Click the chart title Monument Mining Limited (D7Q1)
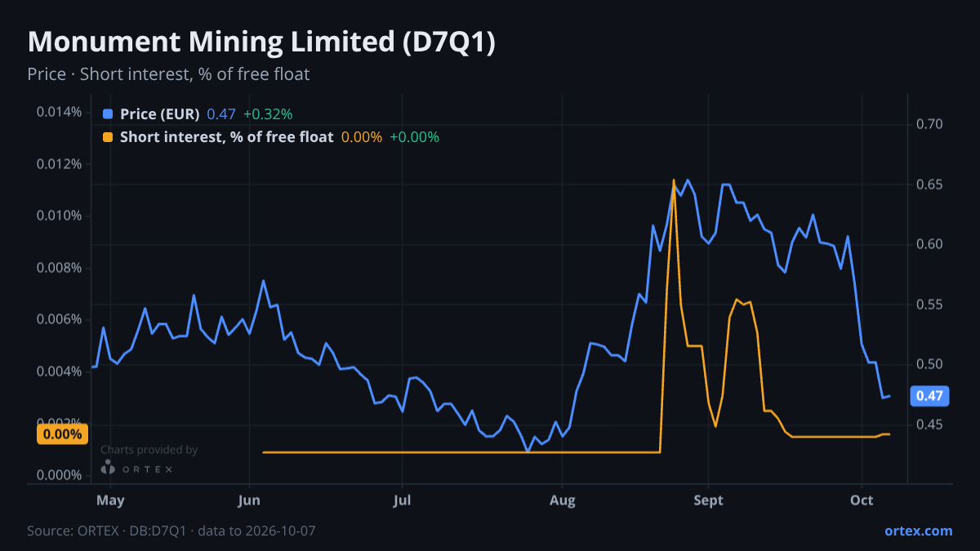The height and width of the screenshot is (551, 980). point(261,42)
